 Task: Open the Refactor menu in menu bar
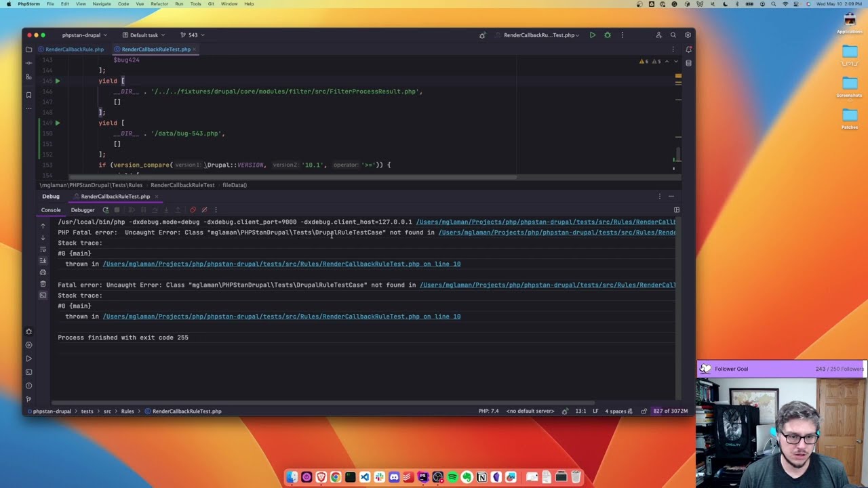pos(159,4)
